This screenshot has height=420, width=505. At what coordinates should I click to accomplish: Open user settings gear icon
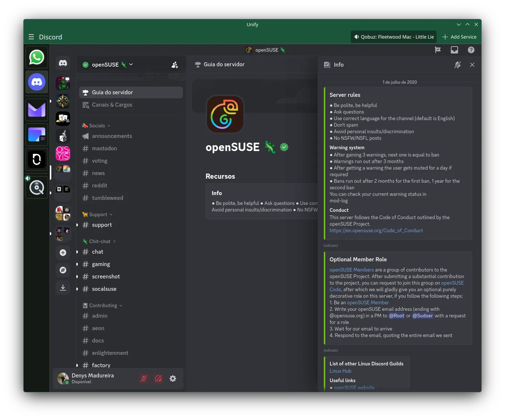[173, 379]
